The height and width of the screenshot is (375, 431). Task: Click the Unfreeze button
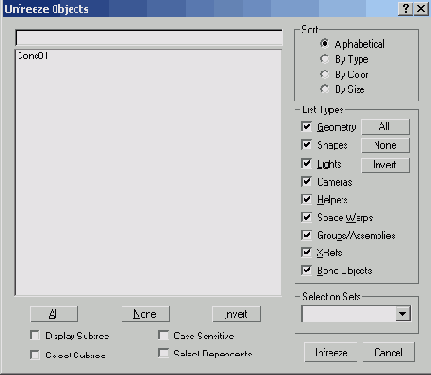click(331, 352)
